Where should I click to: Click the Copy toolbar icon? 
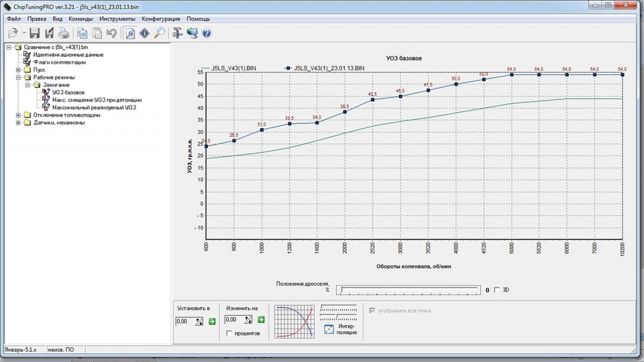[x=82, y=33]
